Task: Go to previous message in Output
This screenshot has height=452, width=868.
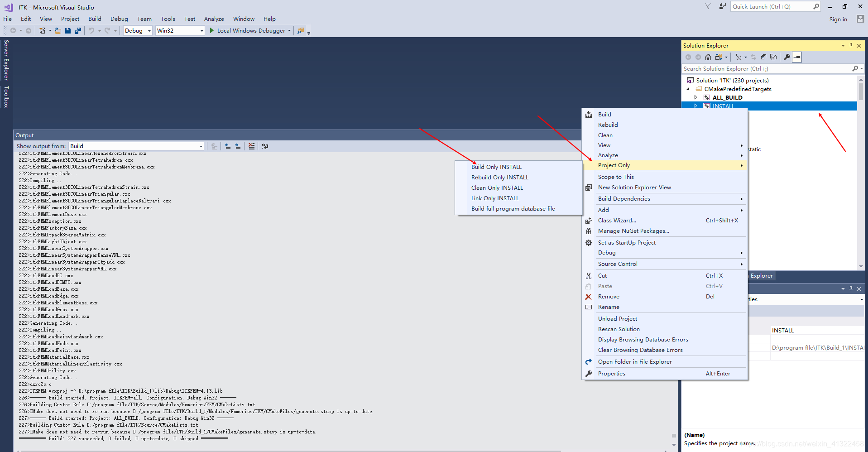Action: [x=228, y=146]
